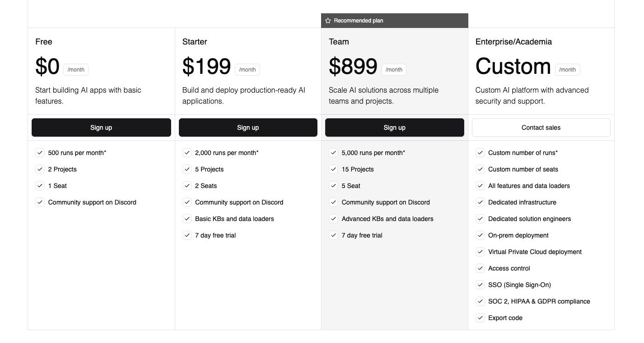Image resolution: width=644 pixels, height=343 pixels.
Task: Click the checkmark next to 2 Projects
Action: coord(40,169)
